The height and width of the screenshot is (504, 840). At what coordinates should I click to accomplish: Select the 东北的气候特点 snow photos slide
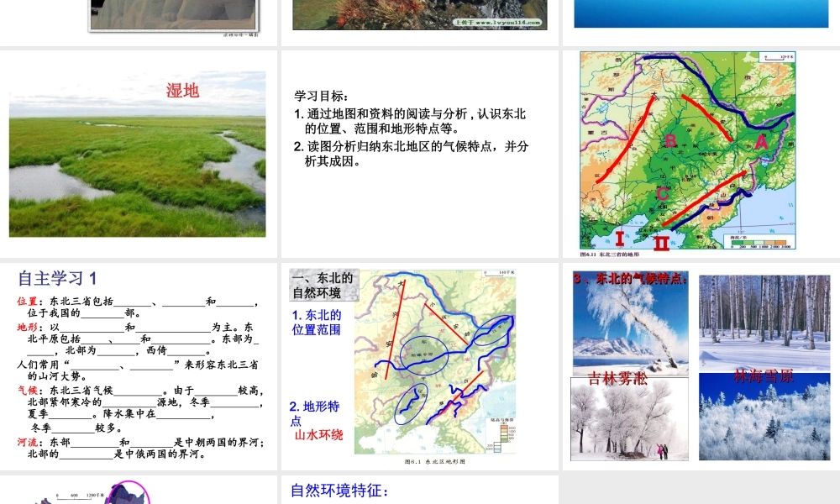[701, 366]
